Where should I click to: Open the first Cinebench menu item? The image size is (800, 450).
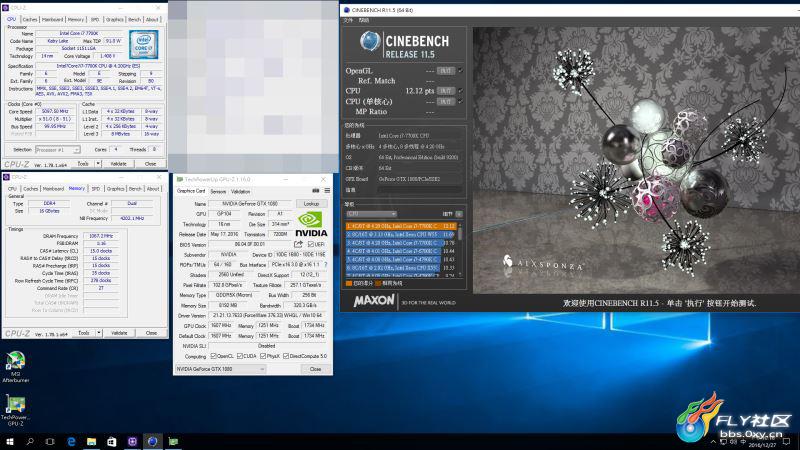pyautogui.click(x=348, y=20)
